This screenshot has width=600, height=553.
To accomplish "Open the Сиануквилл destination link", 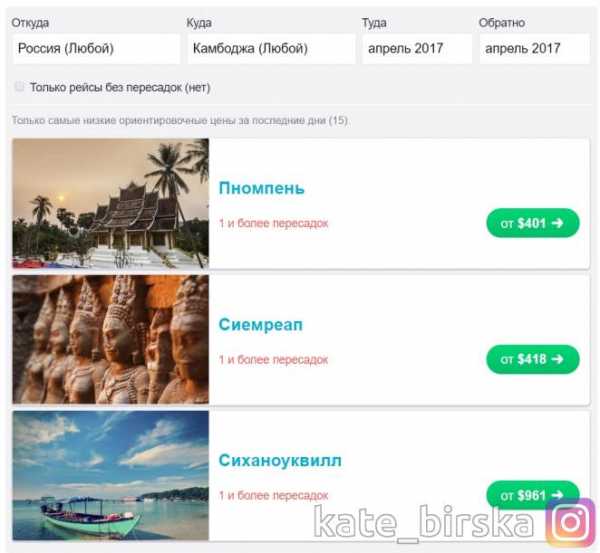I will (x=280, y=460).
